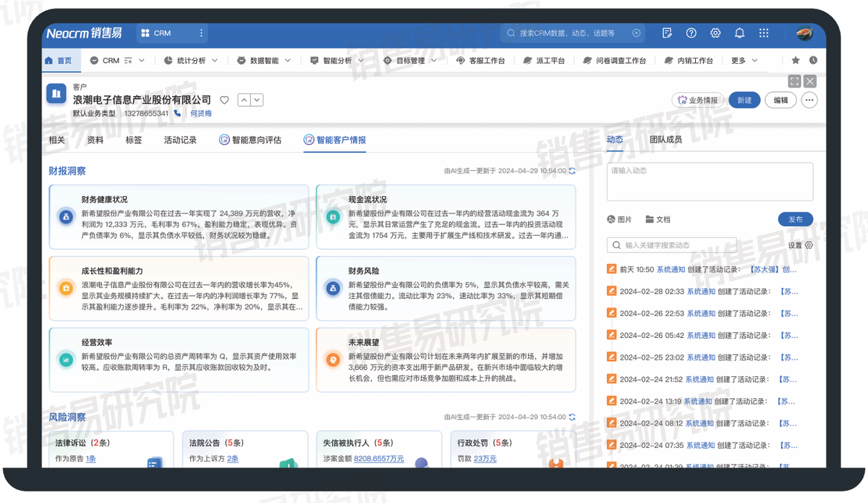Image resolution: width=868 pixels, height=503 pixels.
Task: Open the 现金流状况 card icon
Action: [x=333, y=216]
